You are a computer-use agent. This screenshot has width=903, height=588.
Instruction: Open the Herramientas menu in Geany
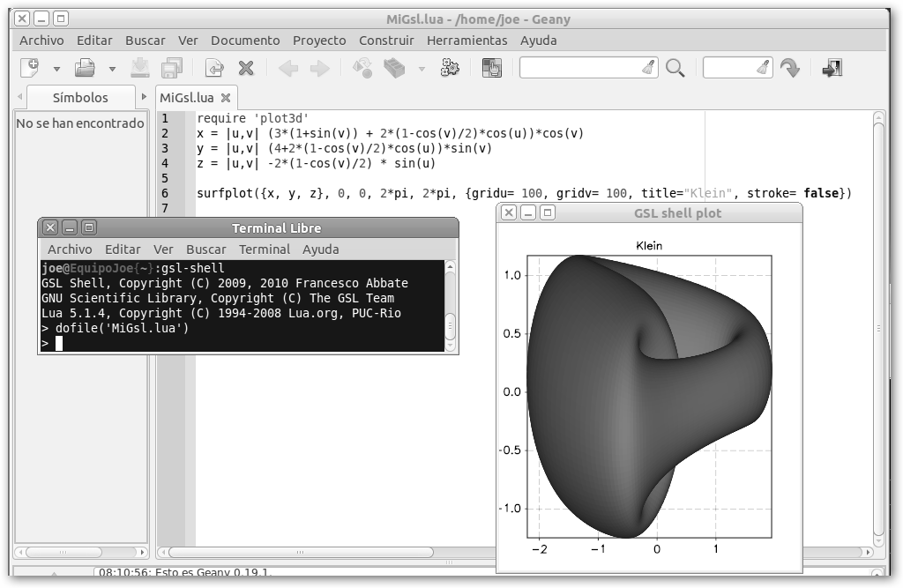click(x=466, y=41)
